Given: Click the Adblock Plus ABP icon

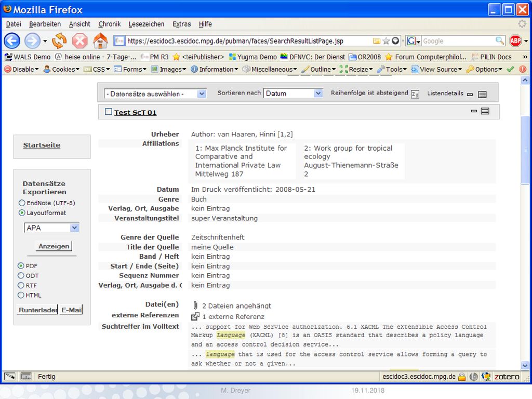Looking at the screenshot, I should (x=515, y=41).
